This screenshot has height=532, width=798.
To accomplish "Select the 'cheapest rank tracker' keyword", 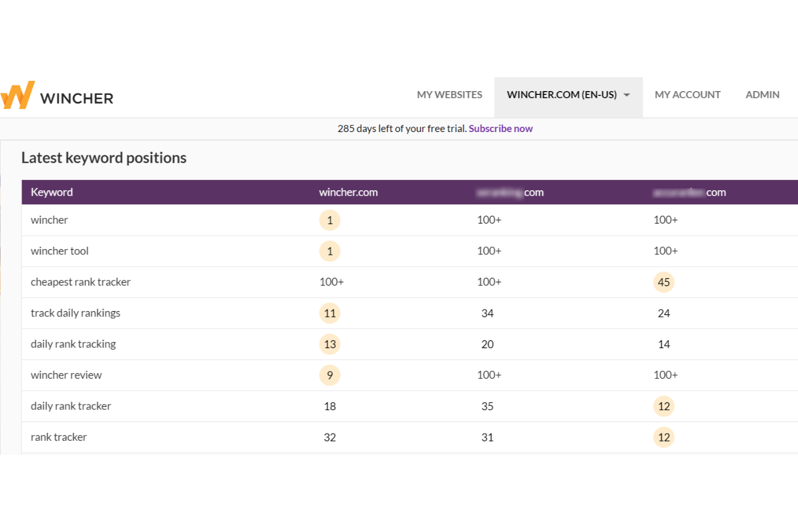I will [x=80, y=282].
